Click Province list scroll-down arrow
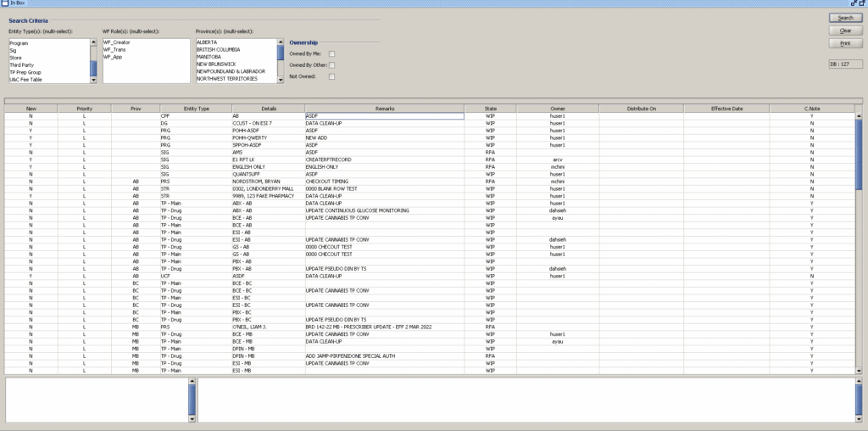 [281, 80]
